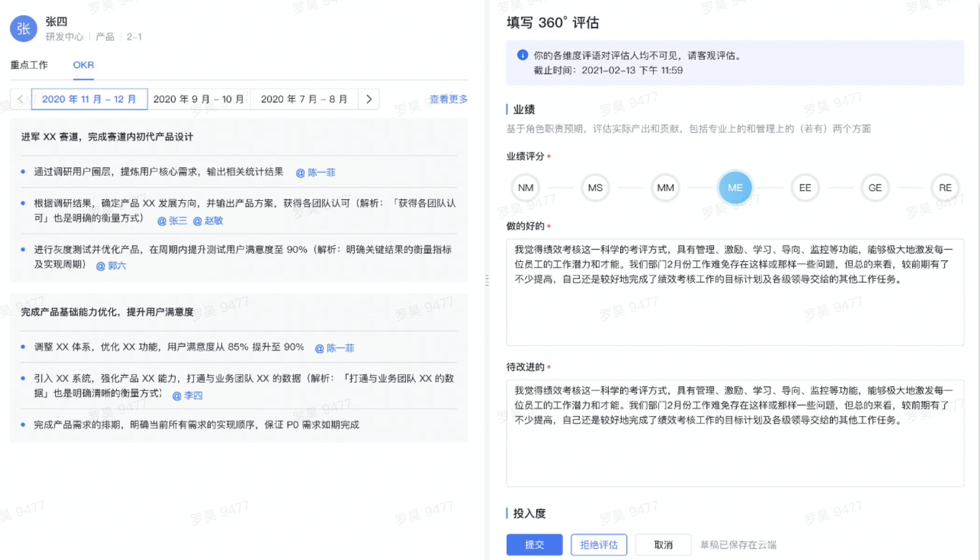Select RE performance rating
Screen dimensions: 980x560
(x=945, y=188)
